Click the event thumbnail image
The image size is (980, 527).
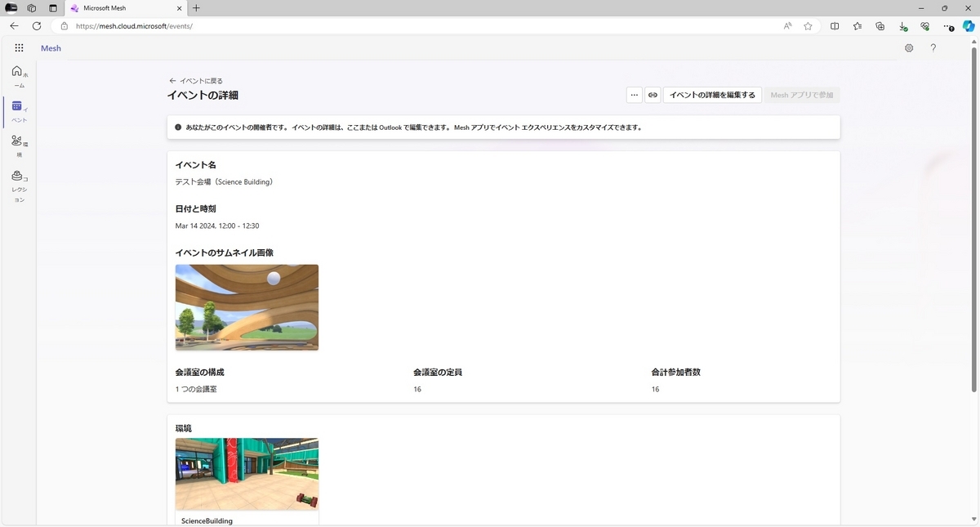(247, 307)
